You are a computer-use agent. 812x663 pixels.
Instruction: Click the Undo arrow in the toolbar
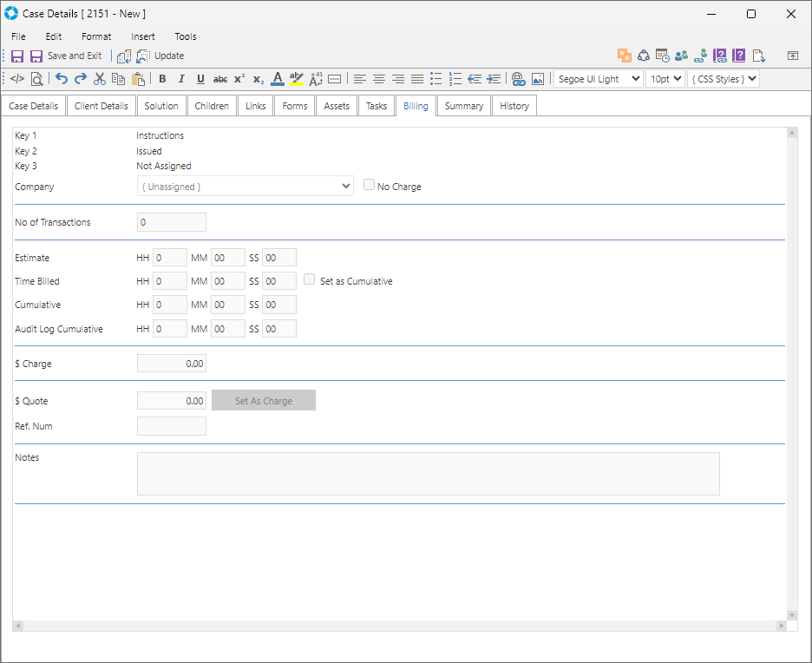(62, 79)
